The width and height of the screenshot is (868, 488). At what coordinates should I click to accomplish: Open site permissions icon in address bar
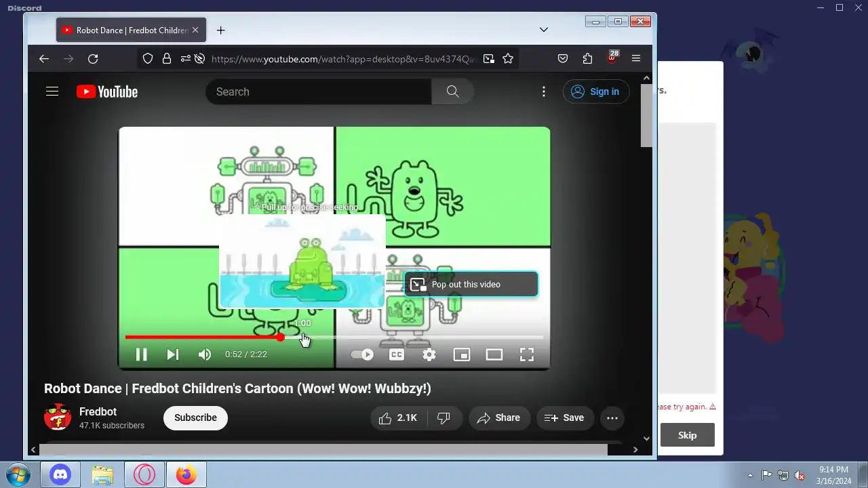click(186, 59)
